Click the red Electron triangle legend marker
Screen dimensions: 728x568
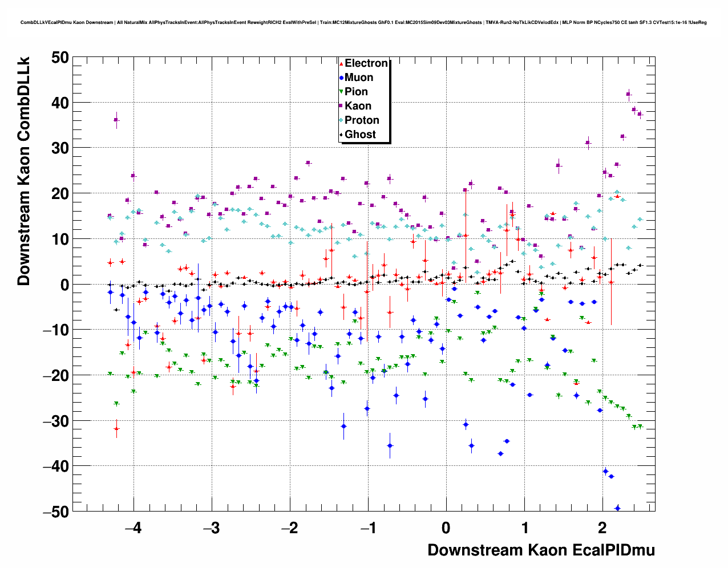[341, 63]
